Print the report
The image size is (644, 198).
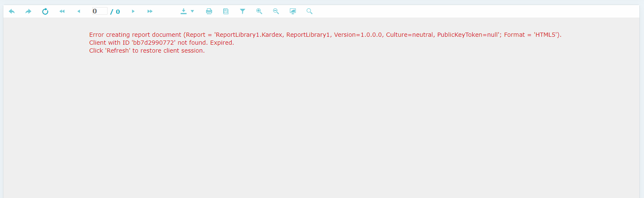[x=209, y=11]
